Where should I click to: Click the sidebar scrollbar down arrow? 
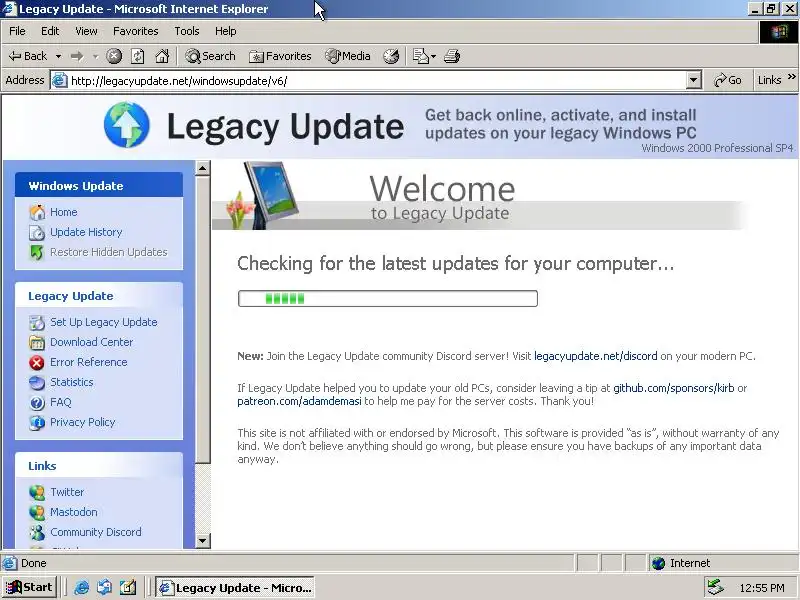tap(203, 540)
